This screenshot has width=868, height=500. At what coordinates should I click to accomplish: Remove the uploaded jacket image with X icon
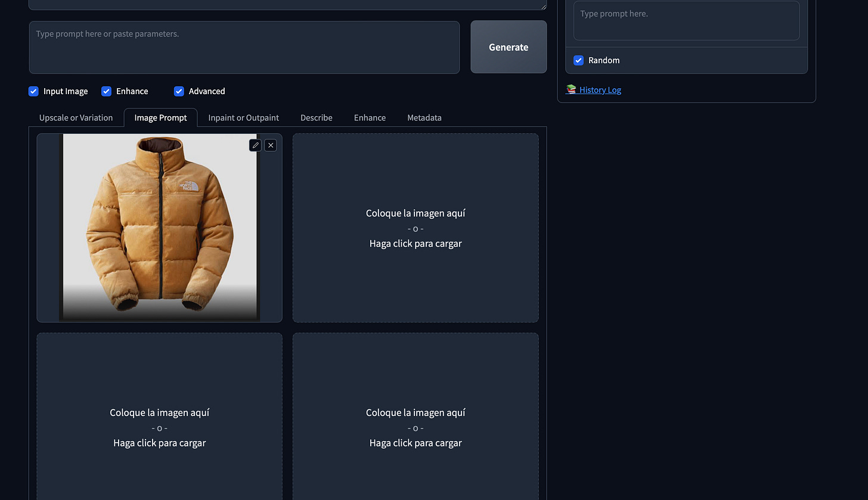click(271, 145)
